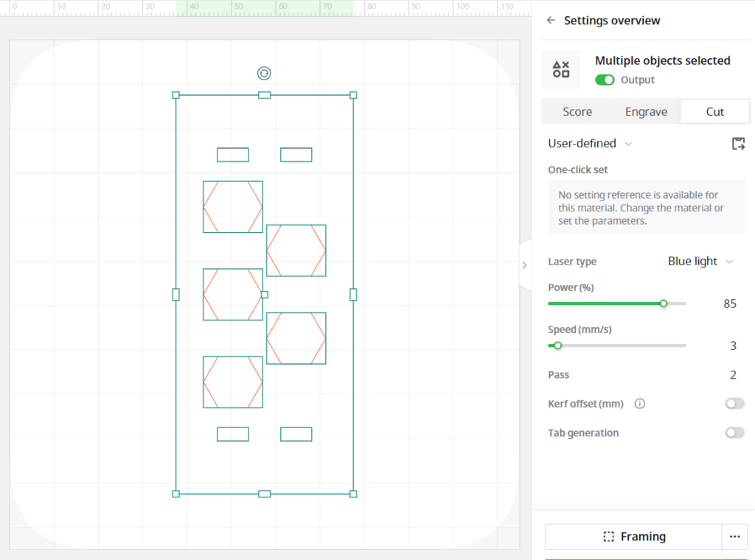Click the export settings icon beside User-defined
The height and width of the screenshot is (560, 755).
pos(738,144)
